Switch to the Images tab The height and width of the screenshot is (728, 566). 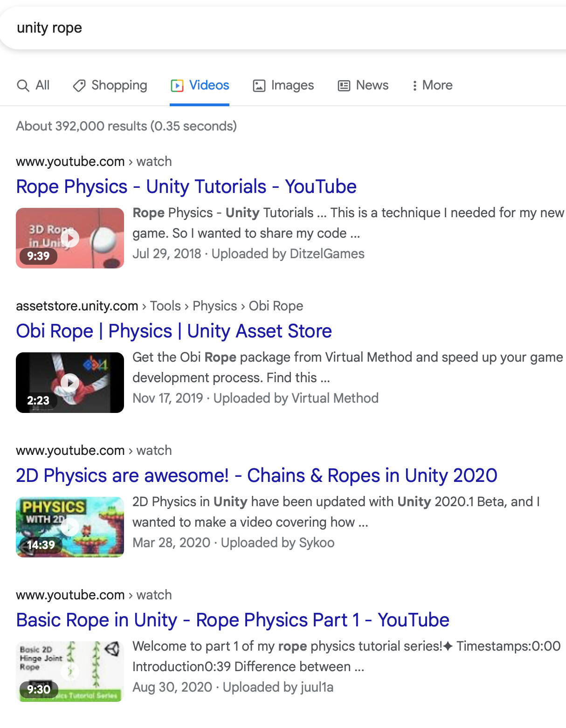[x=283, y=85]
